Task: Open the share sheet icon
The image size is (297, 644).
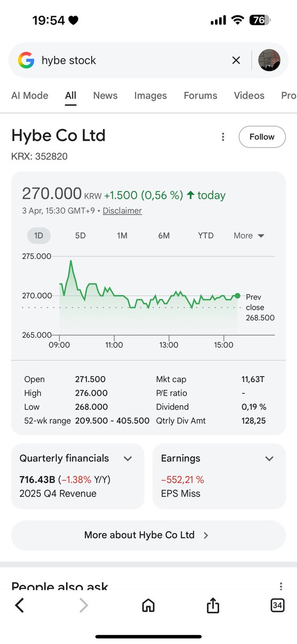Action: (213, 605)
